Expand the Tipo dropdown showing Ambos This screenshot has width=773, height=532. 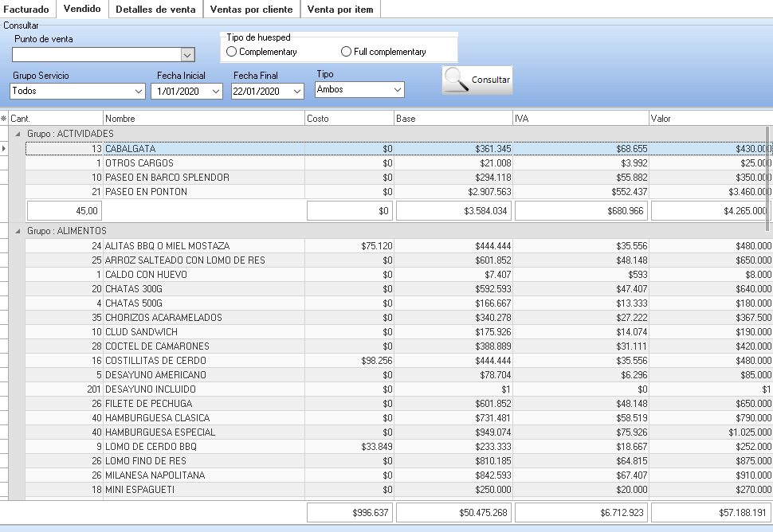click(398, 90)
